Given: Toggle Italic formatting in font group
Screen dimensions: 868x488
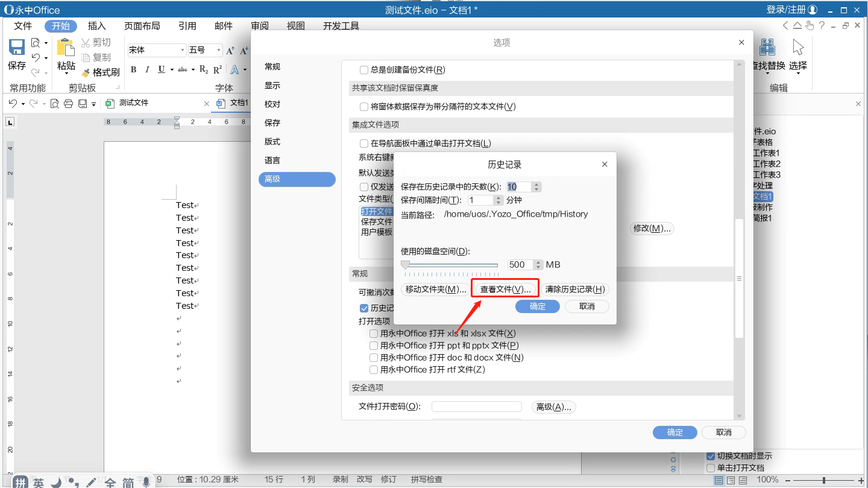Looking at the screenshot, I should pyautogui.click(x=148, y=69).
